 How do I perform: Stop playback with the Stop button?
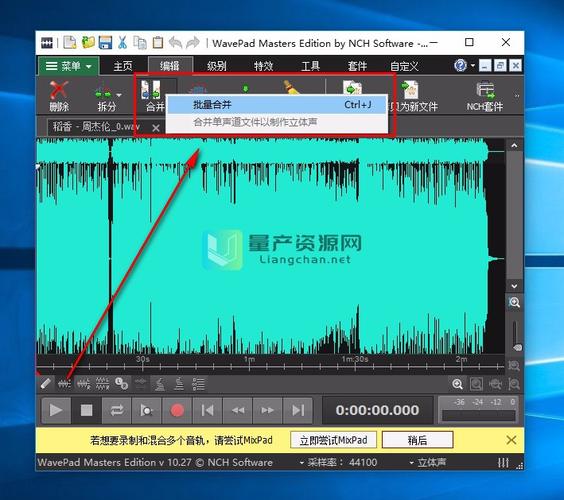click(86, 410)
